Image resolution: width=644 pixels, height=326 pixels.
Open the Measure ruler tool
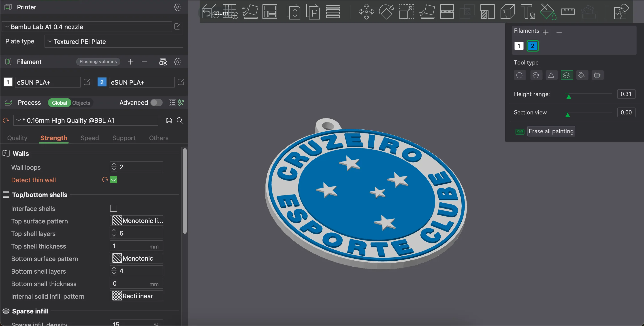coord(568,11)
